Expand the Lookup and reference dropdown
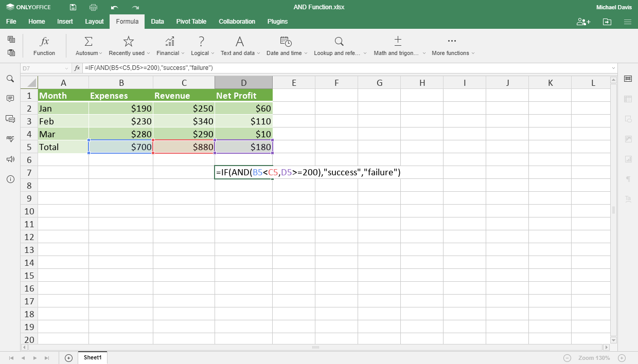 point(365,53)
